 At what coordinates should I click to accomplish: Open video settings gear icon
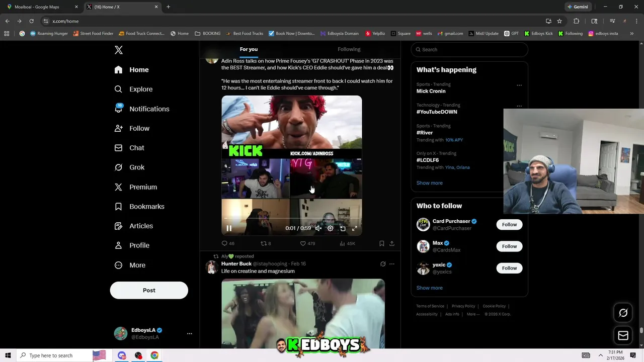331,228
